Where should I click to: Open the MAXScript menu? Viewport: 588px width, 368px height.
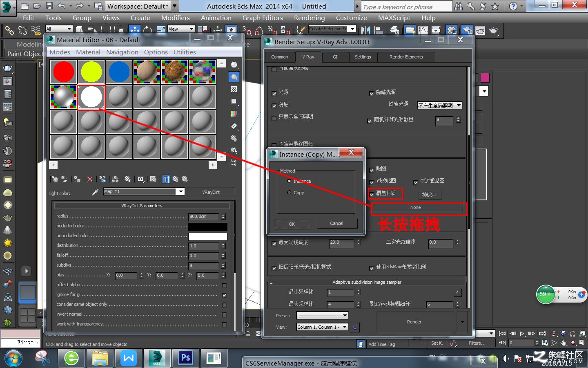coord(394,18)
